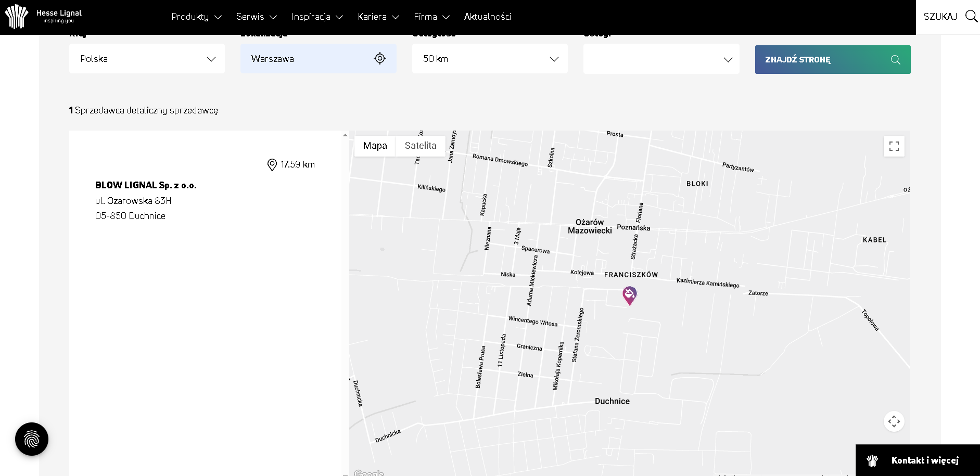Open the Produkty menu
Viewport: 980px width, 476px height.
coord(196,17)
